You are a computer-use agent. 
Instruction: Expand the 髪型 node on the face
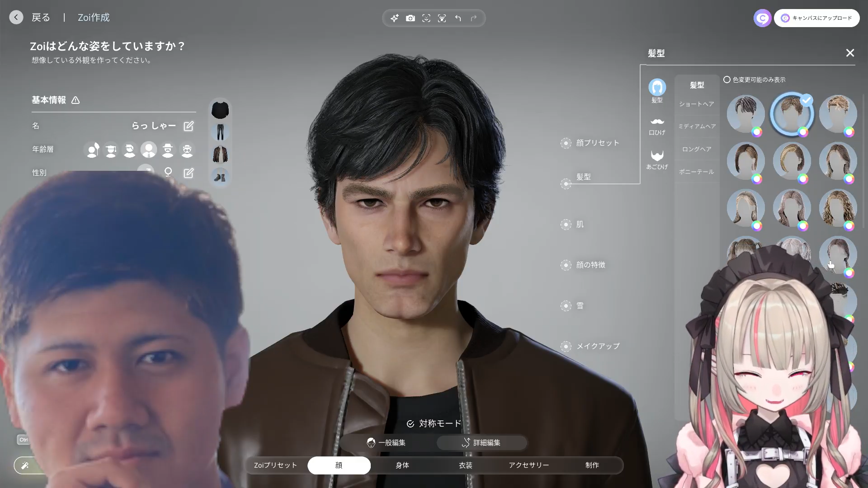tap(566, 184)
